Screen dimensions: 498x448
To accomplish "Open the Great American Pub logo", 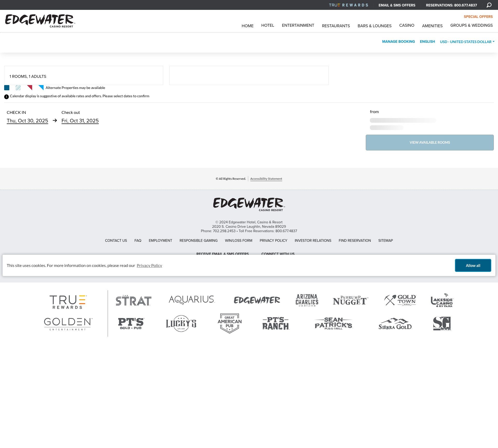I will coord(230,323).
